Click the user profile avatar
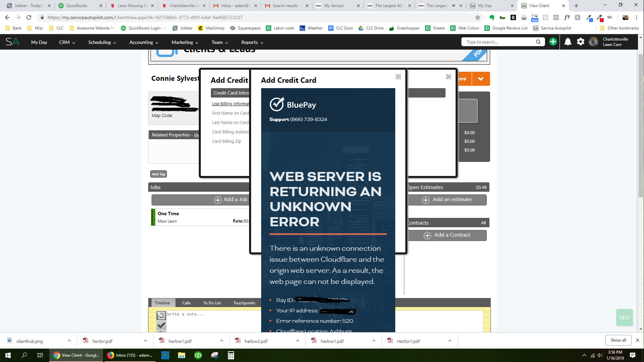Image resolution: width=644 pixels, height=362 pixels. [x=593, y=42]
